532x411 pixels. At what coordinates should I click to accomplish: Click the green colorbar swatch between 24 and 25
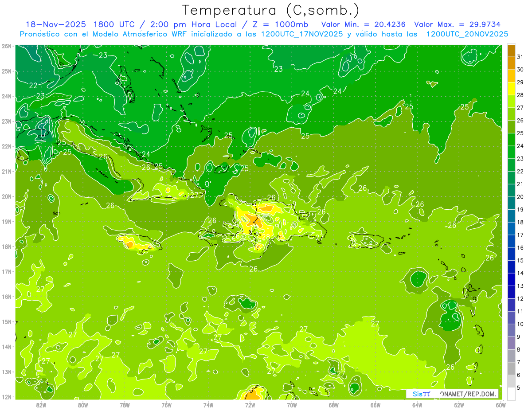pyautogui.click(x=511, y=139)
